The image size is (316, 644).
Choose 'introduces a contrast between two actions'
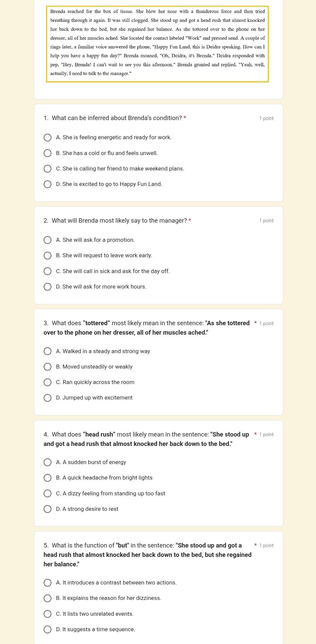pyautogui.click(x=48, y=583)
